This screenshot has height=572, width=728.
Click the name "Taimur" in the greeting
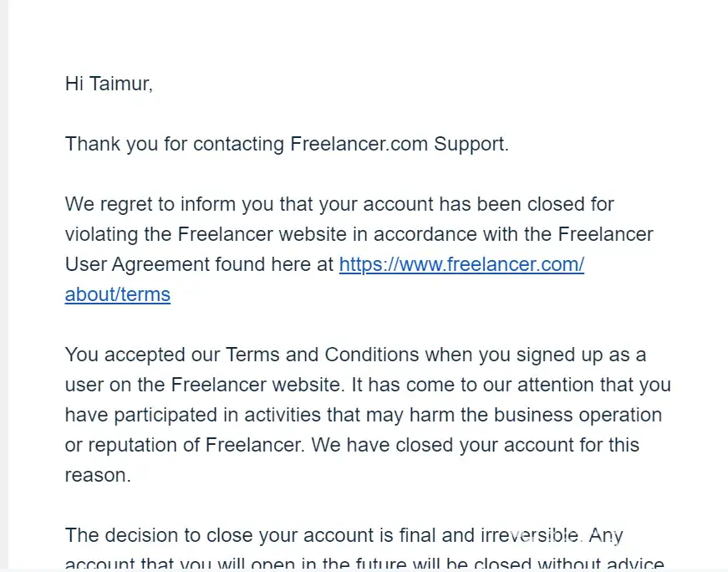[x=122, y=84]
